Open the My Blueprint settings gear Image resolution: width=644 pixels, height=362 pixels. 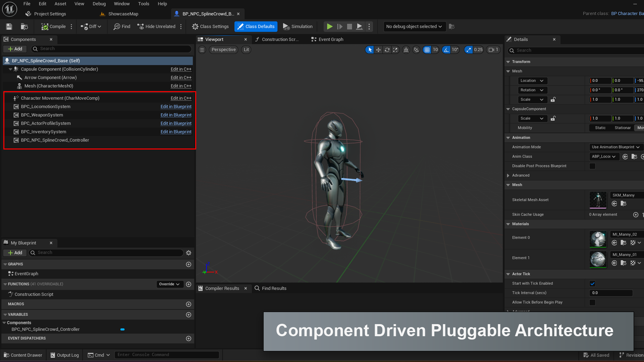[x=189, y=253]
